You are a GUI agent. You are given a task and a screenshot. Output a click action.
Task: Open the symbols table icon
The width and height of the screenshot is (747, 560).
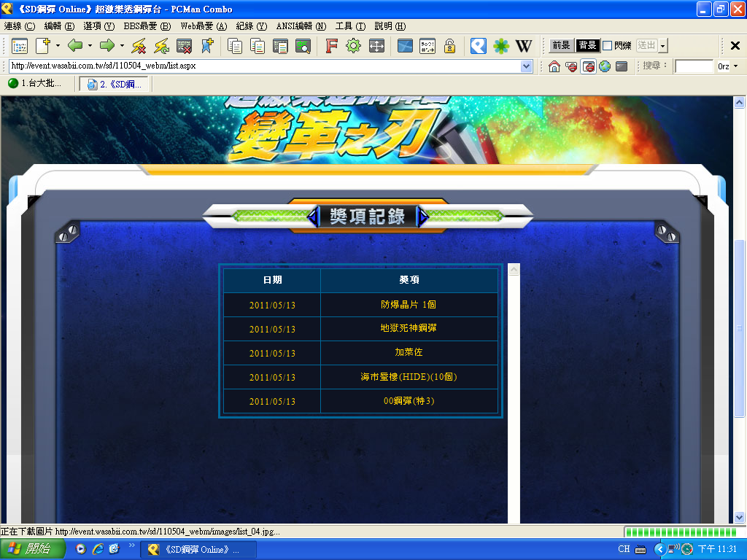click(427, 46)
